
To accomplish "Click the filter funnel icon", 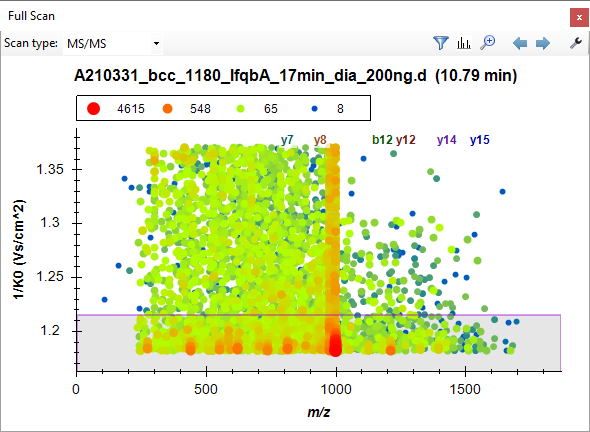I will [441, 43].
